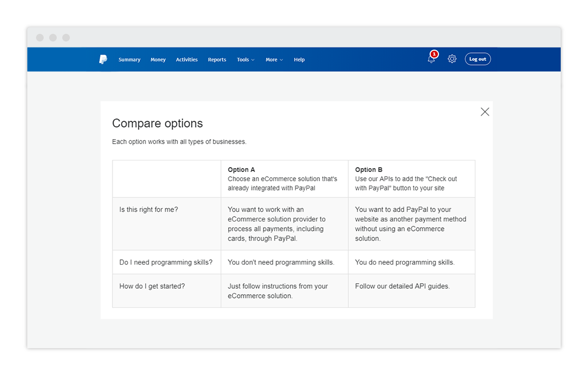Open the Money menu item
Image resolution: width=588 pixels, height=382 pixels.
point(158,59)
